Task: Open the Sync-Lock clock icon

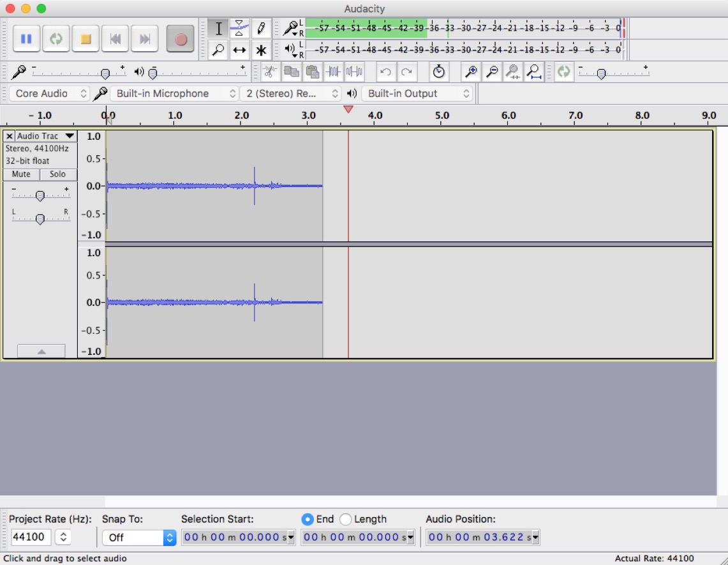Action: coord(439,72)
